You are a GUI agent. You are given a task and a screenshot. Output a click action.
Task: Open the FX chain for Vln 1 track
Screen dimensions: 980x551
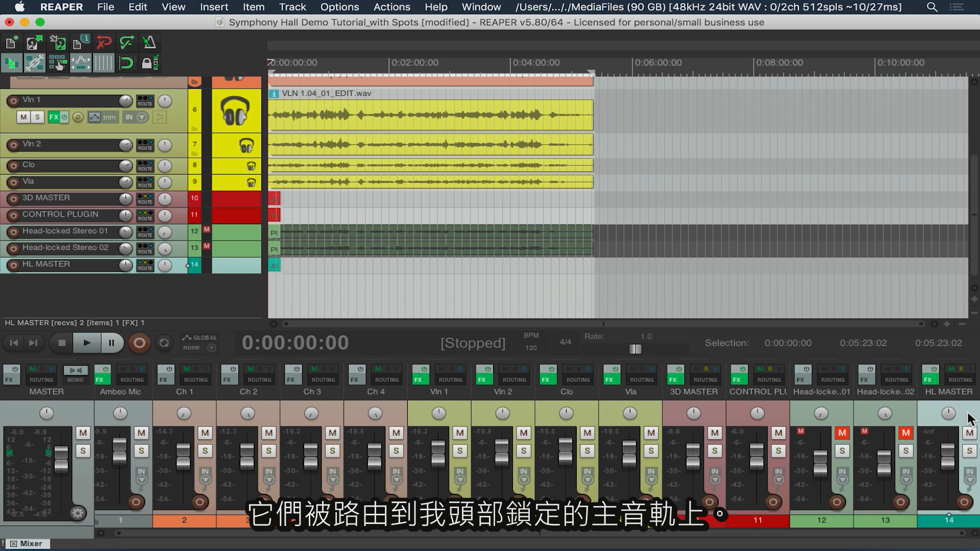pos(54,117)
